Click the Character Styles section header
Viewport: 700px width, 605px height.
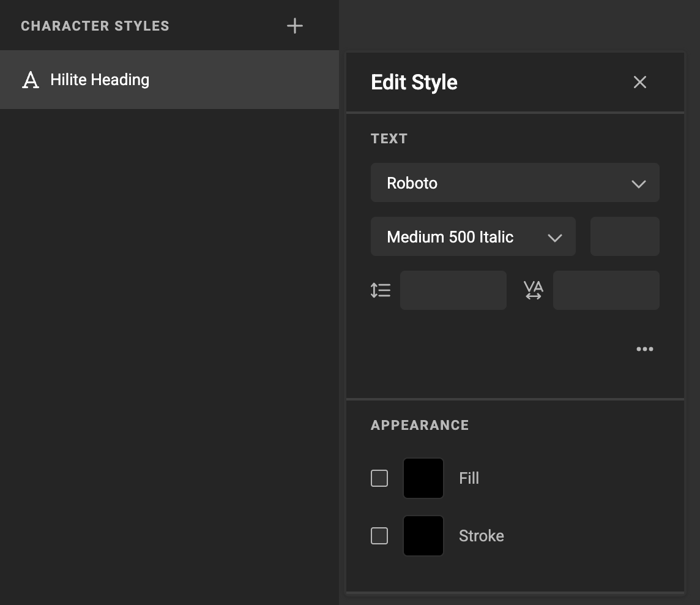point(95,26)
